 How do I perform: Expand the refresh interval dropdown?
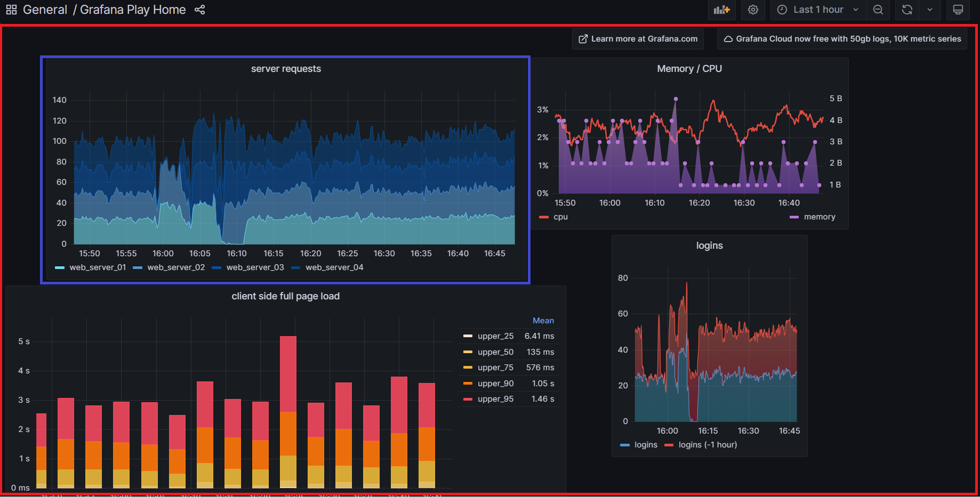click(x=930, y=10)
